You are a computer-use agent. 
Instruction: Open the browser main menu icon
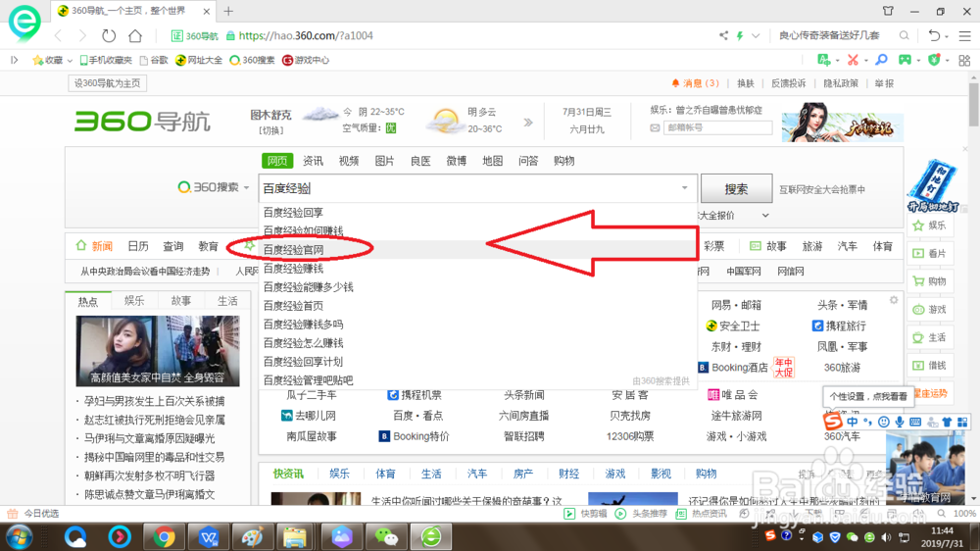coord(965,35)
